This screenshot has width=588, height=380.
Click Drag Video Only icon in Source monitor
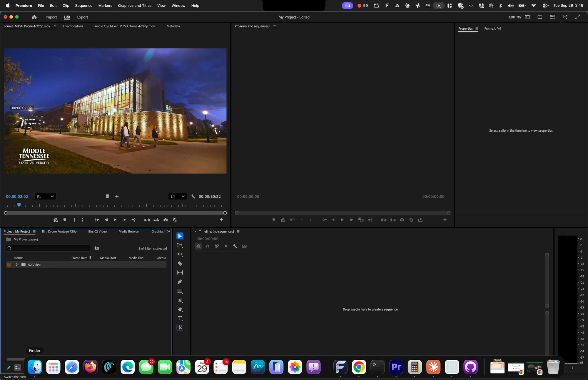[108, 196]
